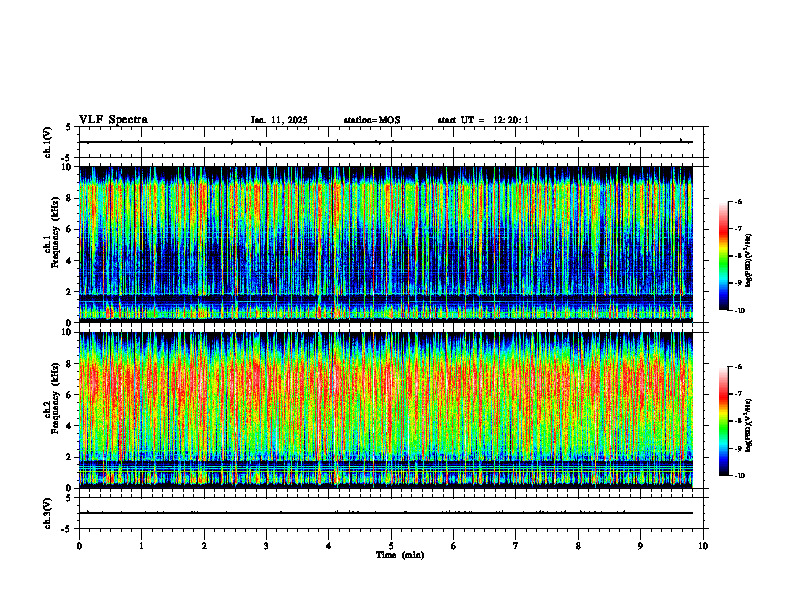Click the ch.2 spectrogram panel
Viewport: 792px width, 612px height.
[x=386, y=410]
